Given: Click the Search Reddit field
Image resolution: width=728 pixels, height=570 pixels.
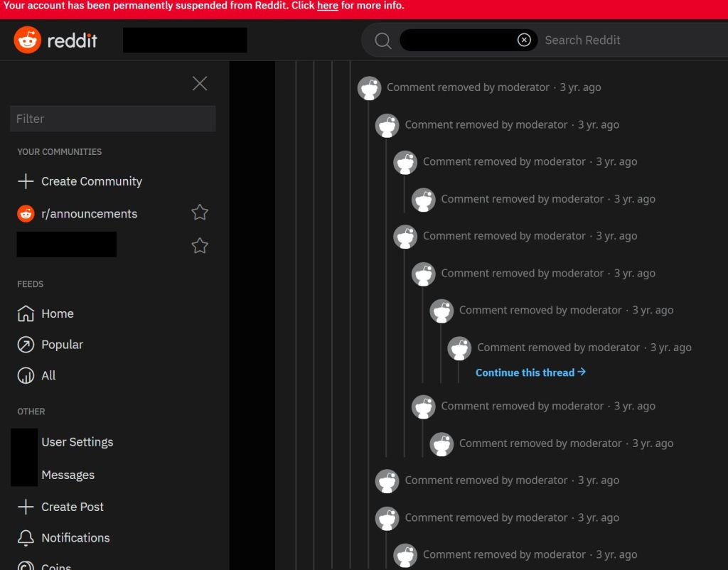Looking at the screenshot, I should click(x=582, y=41).
